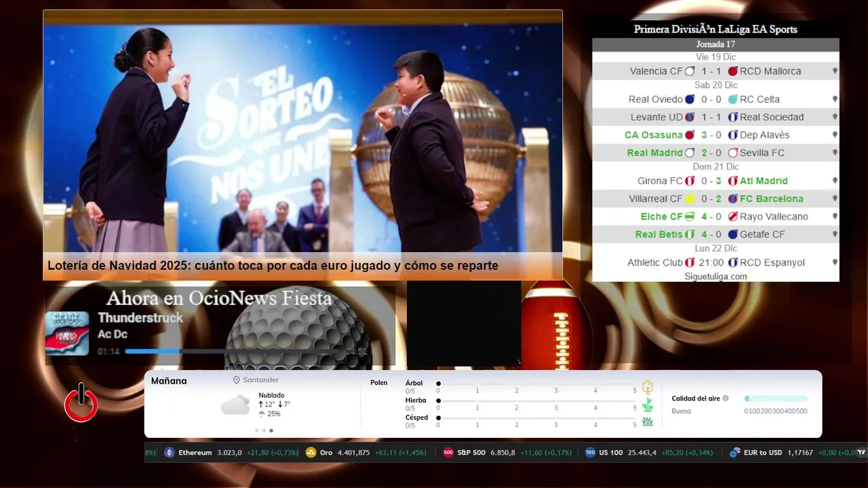868x488 pixels.
Task: Click the Rayo Vallecano crest icon
Action: (732, 217)
